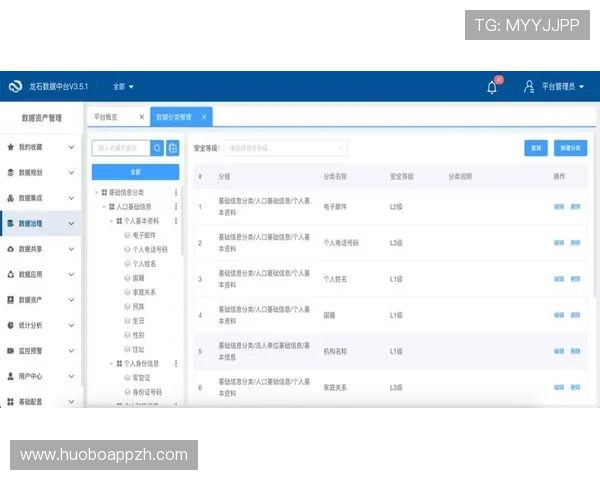The image size is (600, 480).
Task: Close the 平台概览 tab
Action: 142,117
